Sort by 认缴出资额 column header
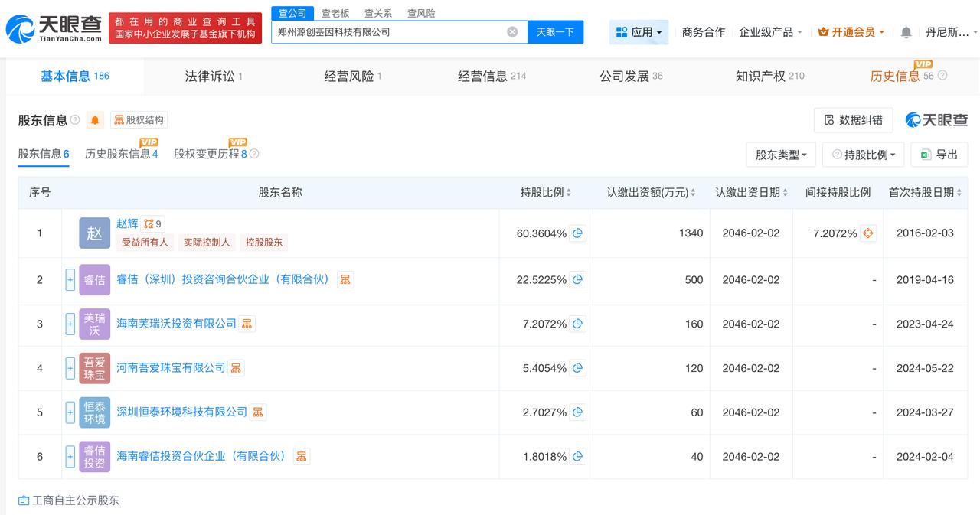This screenshot has height=515, width=980. [651, 193]
